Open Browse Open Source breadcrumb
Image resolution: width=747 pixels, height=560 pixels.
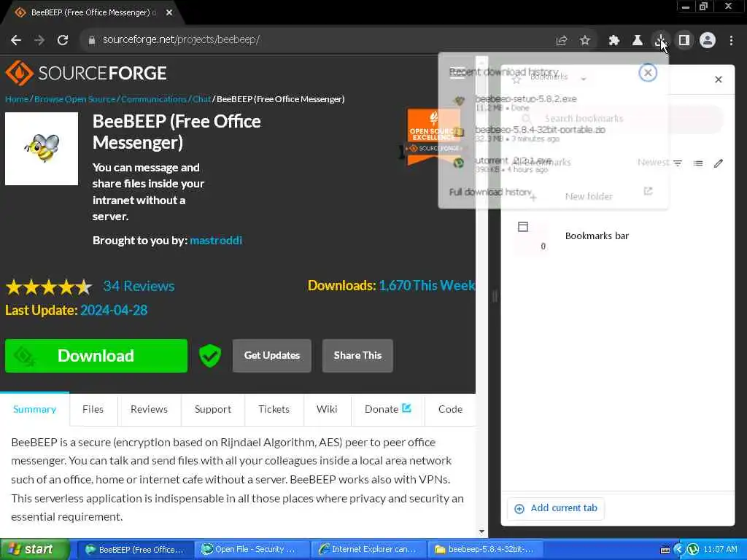75,99
